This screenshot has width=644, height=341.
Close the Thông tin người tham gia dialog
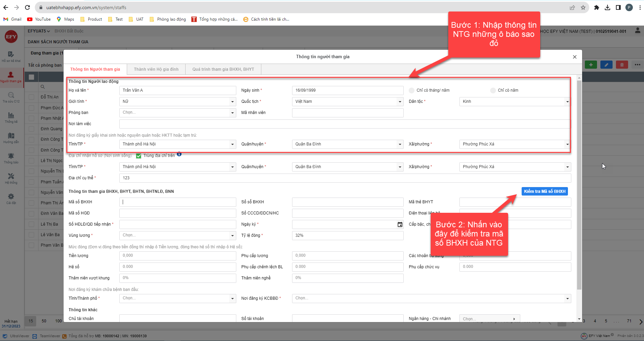coord(574,57)
